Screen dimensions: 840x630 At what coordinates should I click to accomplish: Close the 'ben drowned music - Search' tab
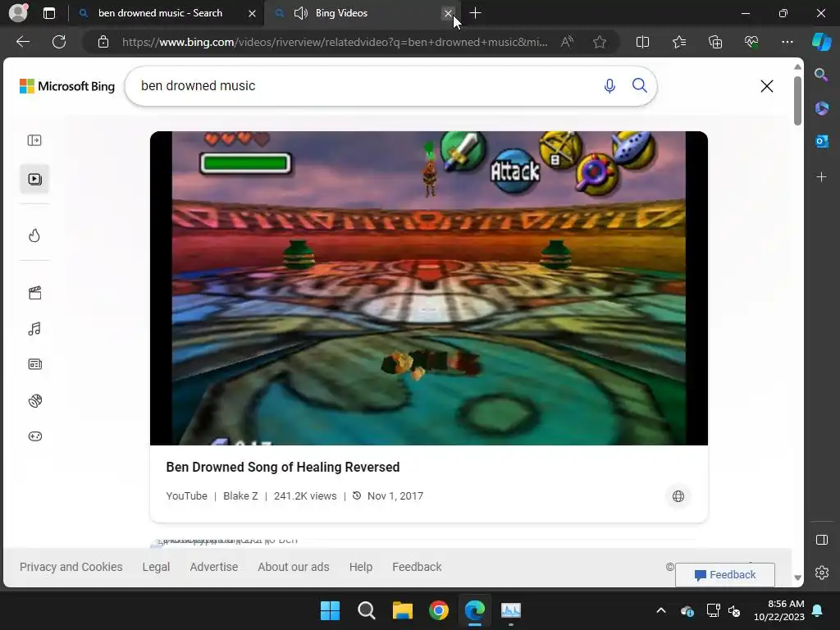click(252, 13)
